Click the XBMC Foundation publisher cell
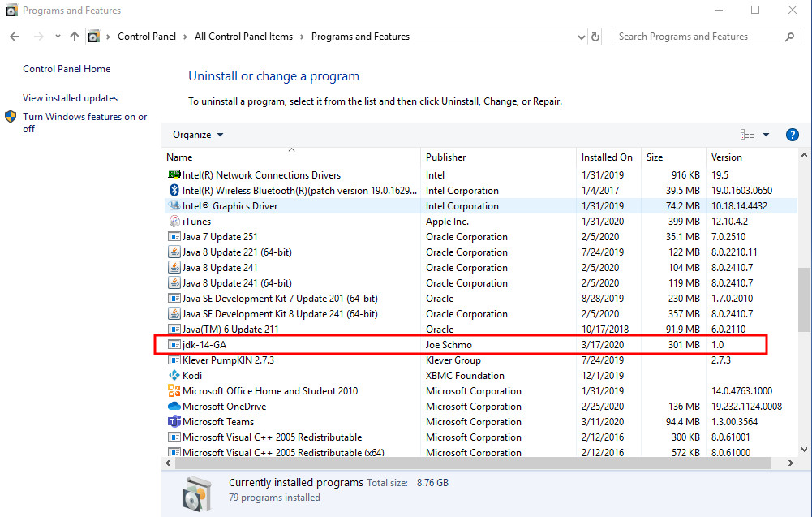 [x=465, y=376]
